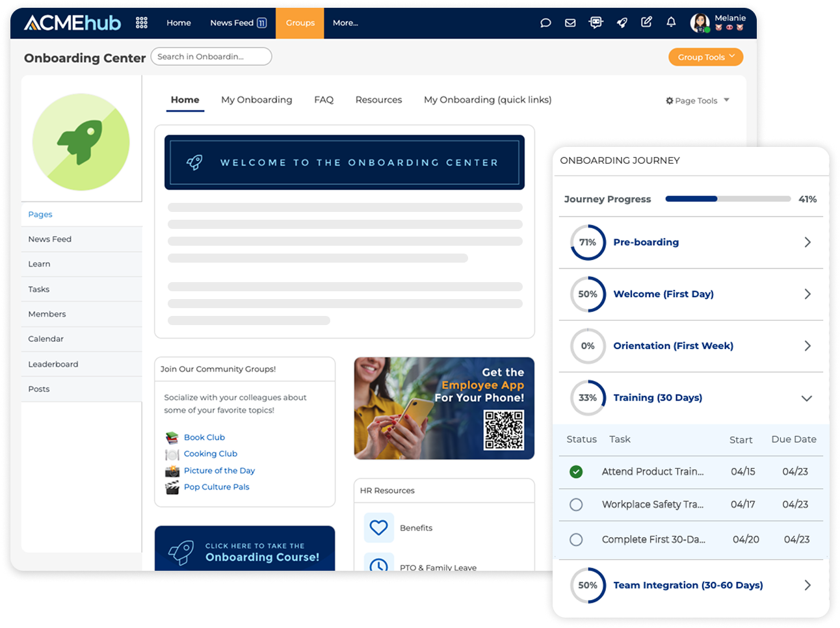The image size is (840, 628).
Task: Collapse the Training (30 Days) section
Action: (807, 398)
